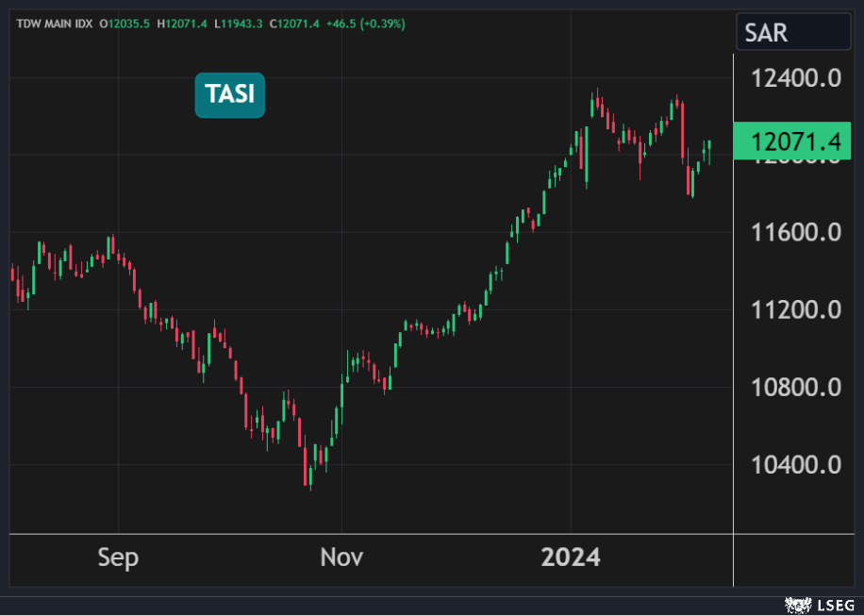Click the low value L11943.3 in legend
Image resolution: width=864 pixels, height=616 pixels.
[x=240, y=24]
